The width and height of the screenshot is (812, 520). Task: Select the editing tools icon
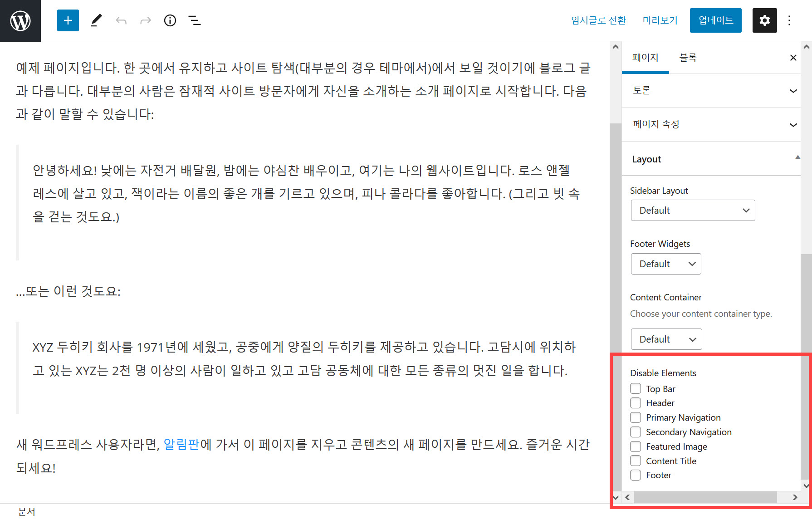coord(96,20)
